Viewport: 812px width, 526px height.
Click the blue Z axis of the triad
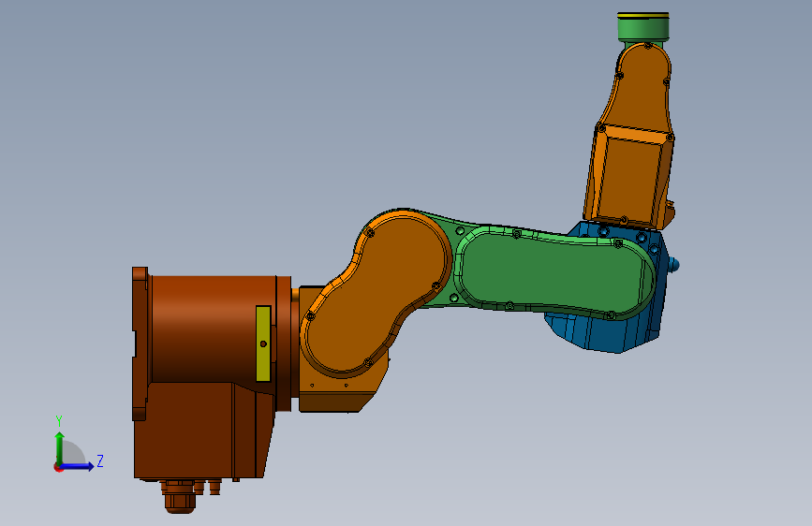tap(78, 466)
